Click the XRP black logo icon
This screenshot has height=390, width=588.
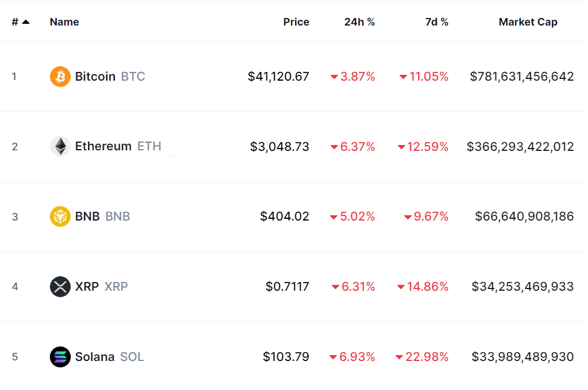60,287
